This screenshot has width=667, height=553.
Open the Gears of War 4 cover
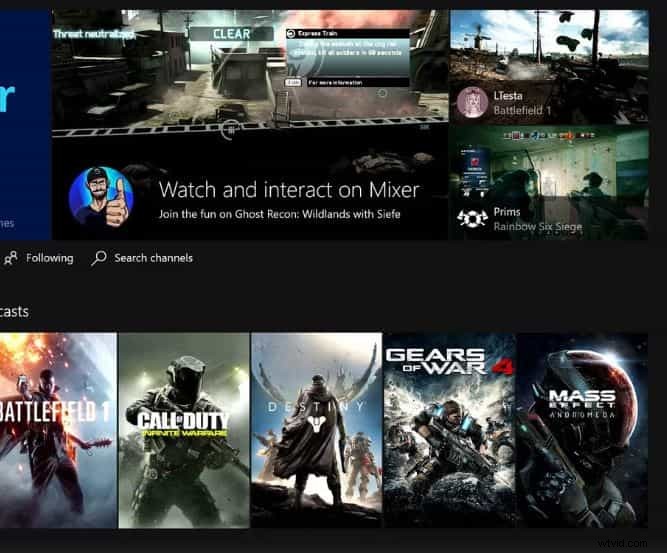coord(449,430)
